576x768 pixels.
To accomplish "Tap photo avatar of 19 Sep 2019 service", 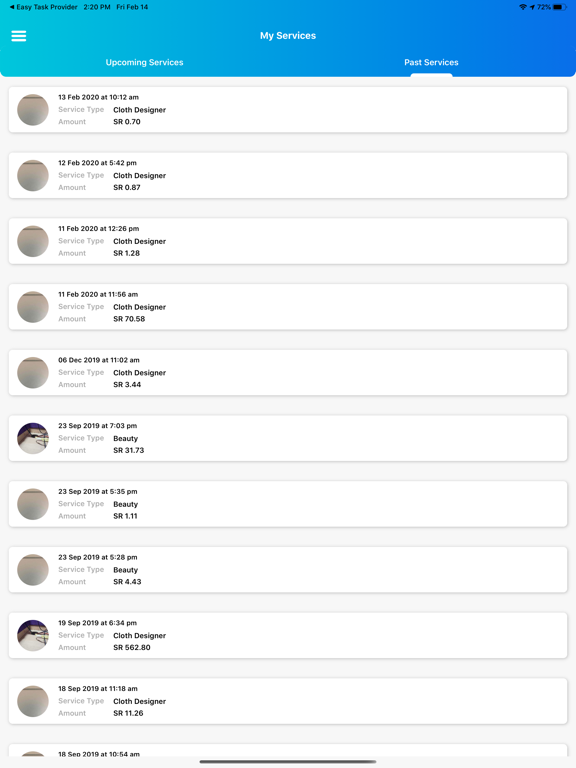I will click(33, 635).
